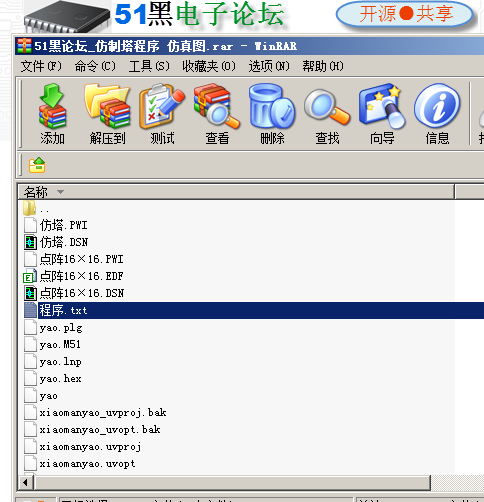
Task: Click the 解压到 (Extract to) icon
Action: 107,114
